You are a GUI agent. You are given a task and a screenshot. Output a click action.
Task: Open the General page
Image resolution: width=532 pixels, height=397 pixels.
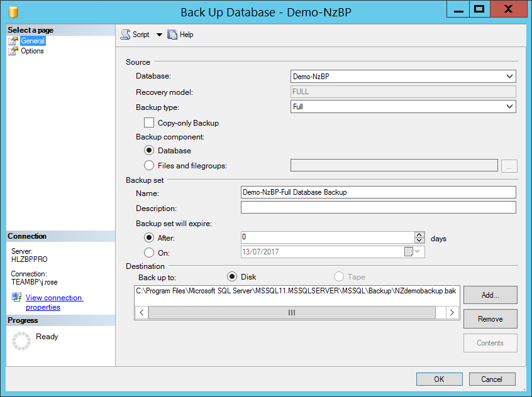tap(33, 41)
